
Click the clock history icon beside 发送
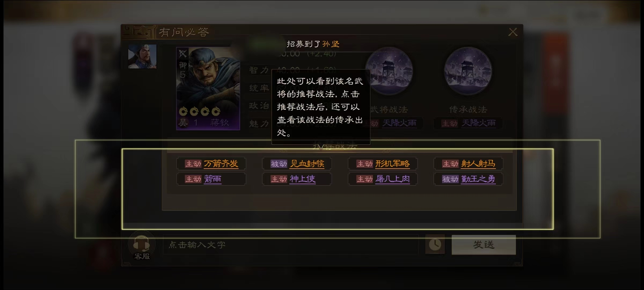435,245
